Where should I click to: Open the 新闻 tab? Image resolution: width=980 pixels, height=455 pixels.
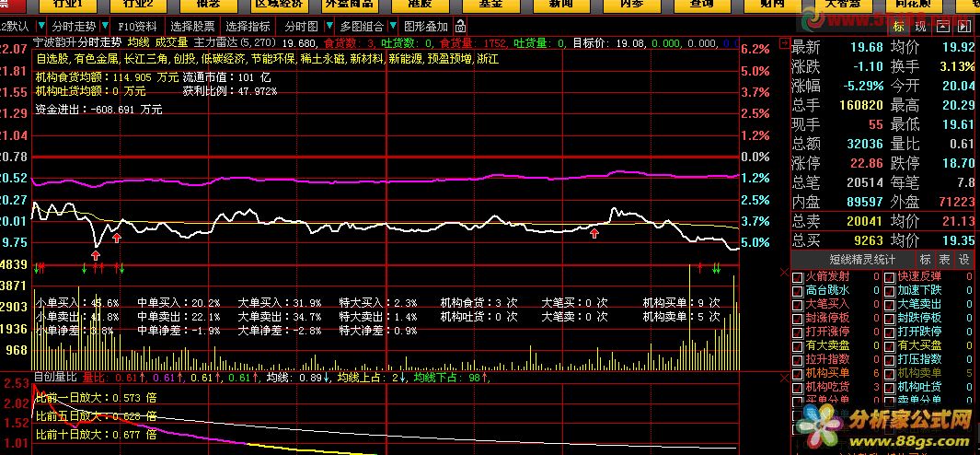561,6
